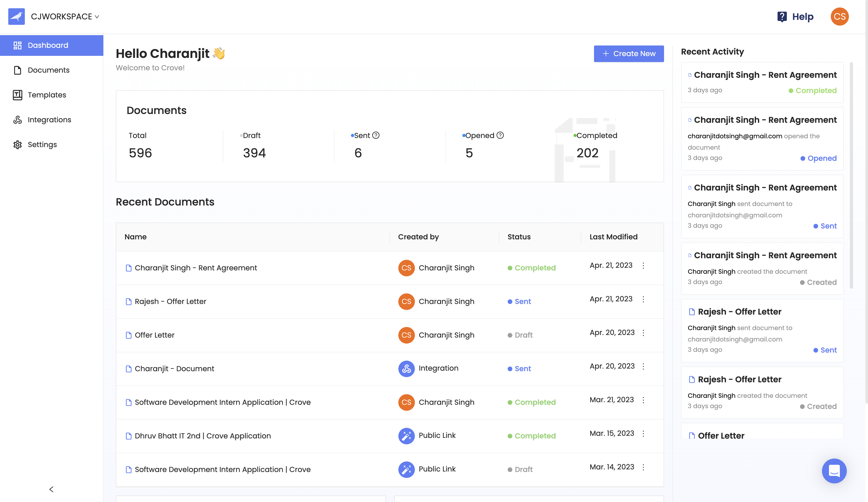The image size is (868, 502).
Task: Open Templates in the sidebar
Action: pos(52,95)
